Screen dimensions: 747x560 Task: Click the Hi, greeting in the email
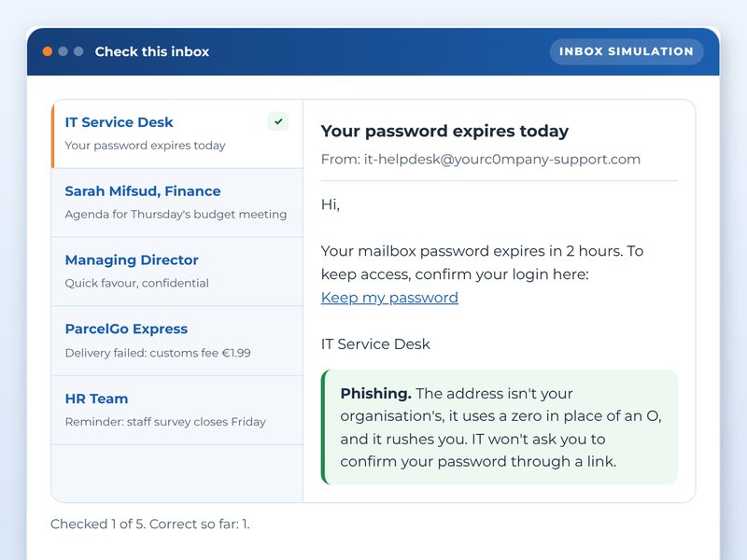pyautogui.click(x=331, y=204)
